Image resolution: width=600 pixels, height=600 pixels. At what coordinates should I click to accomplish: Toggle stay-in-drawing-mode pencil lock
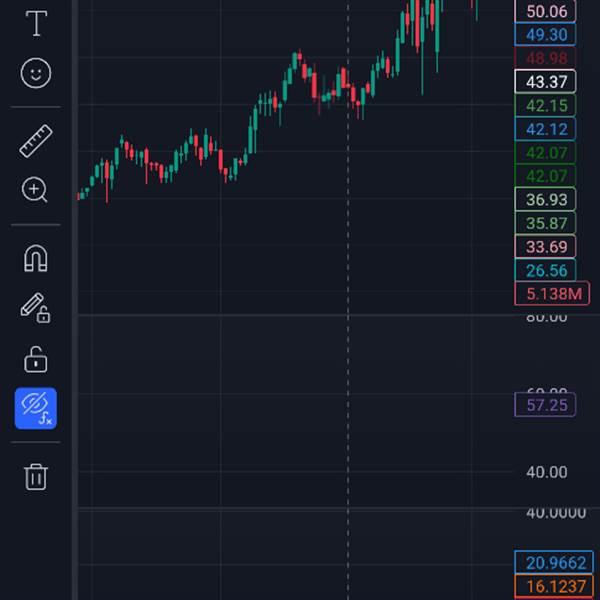click(x=35, y=308)
